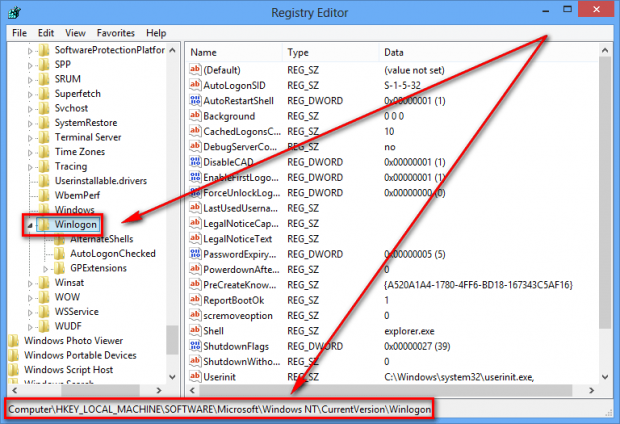The image size is (620, 424).
Task: Expand the SoftwareProtectionPlatfor key
Action: pos(30,51)
